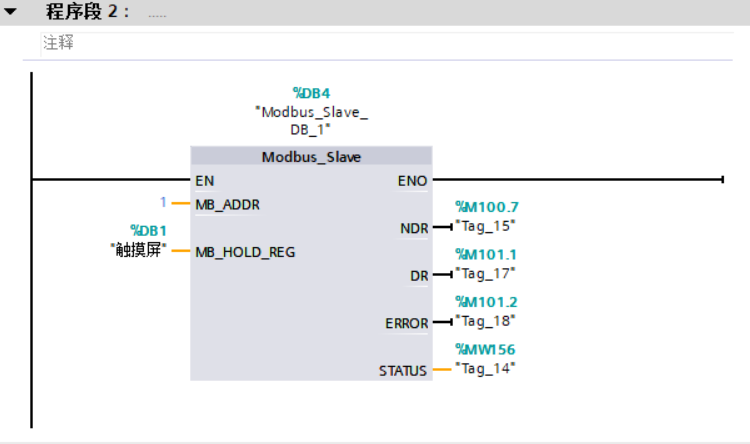Select the Modbus_Slave block header
Image resolution: width=750 pixels, height=444 pixels.
311,157
